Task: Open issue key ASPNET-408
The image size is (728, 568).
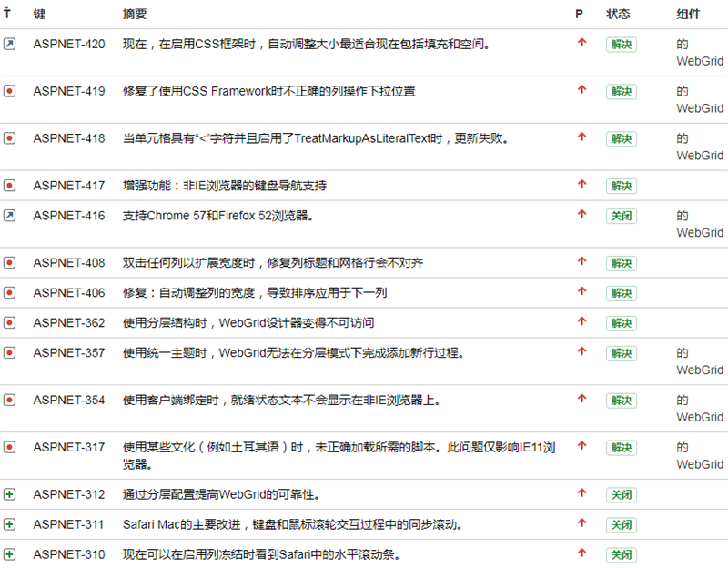Action: pyautogui.click(x=69, y=263)
